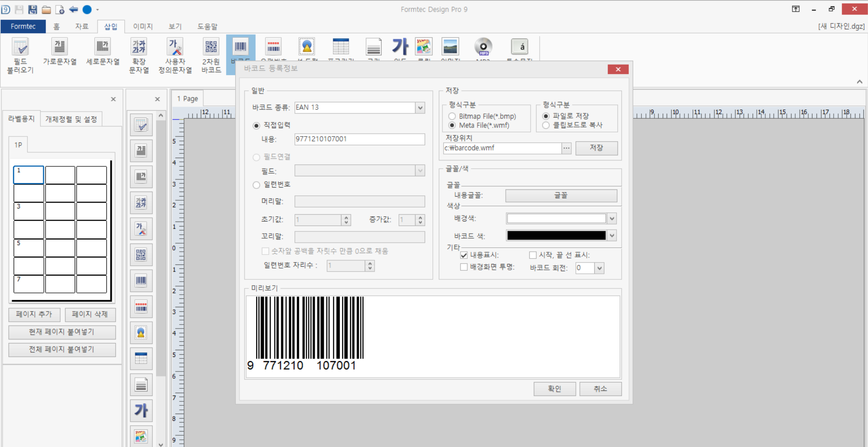Viewport: 868px width, 447px height.
Task: Insert a 세로문자열 vertical text object
Action: pyautogui.click(x=103, y=52)
